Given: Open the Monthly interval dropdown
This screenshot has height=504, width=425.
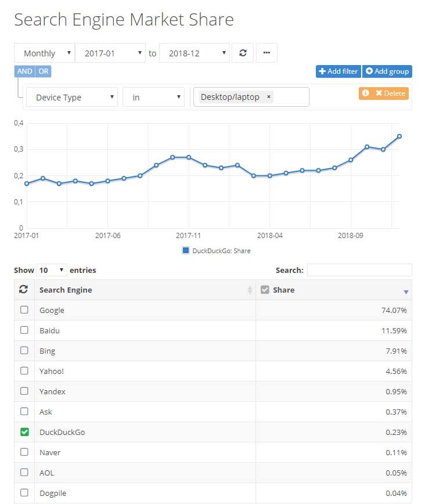Looking at the screenshot, I should [x=44, y=52].
